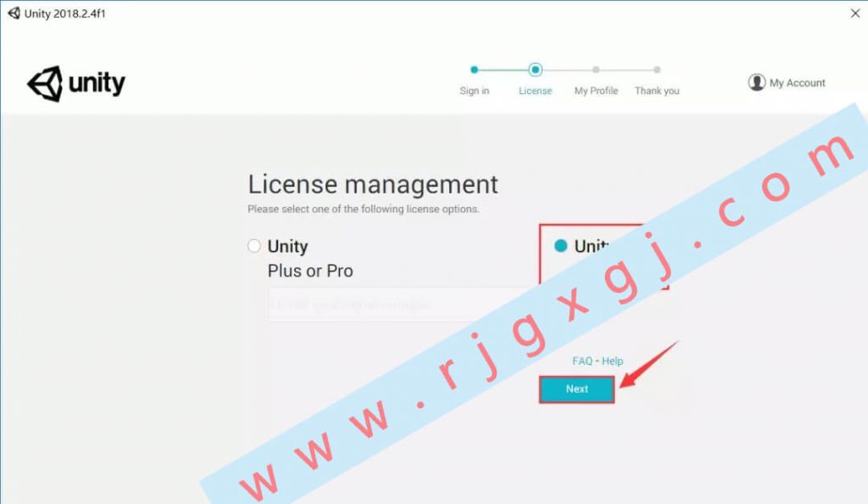868x504 pixels.
Task: Click the License management heading
Action: 373,184
